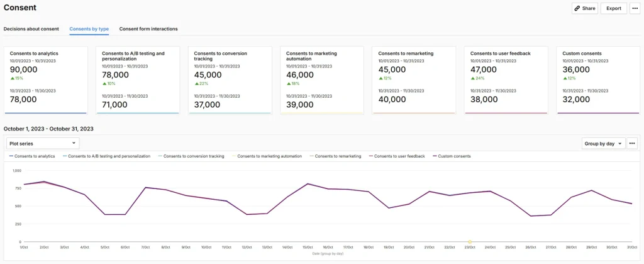Select the Custom consents summary card

[597, 80]
